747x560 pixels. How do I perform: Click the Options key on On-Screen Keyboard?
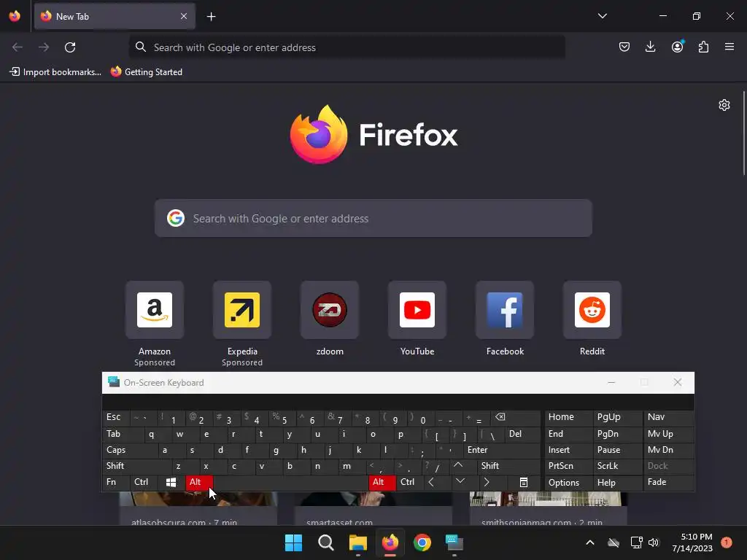pyautogui.click(x=569, y=483)
